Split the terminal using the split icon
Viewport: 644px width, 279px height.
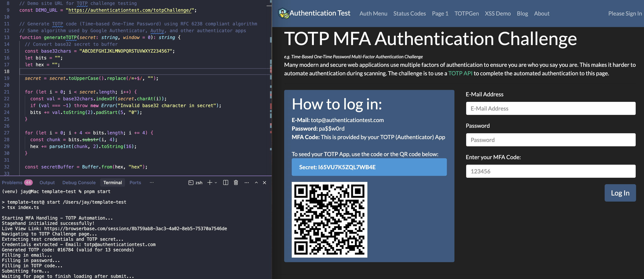(225, 182)
